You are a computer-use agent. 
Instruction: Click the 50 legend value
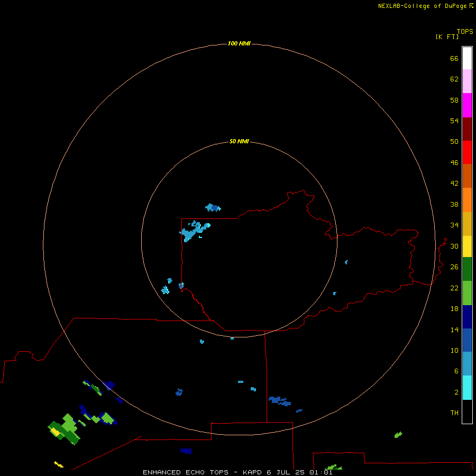[x=454, y=141]
